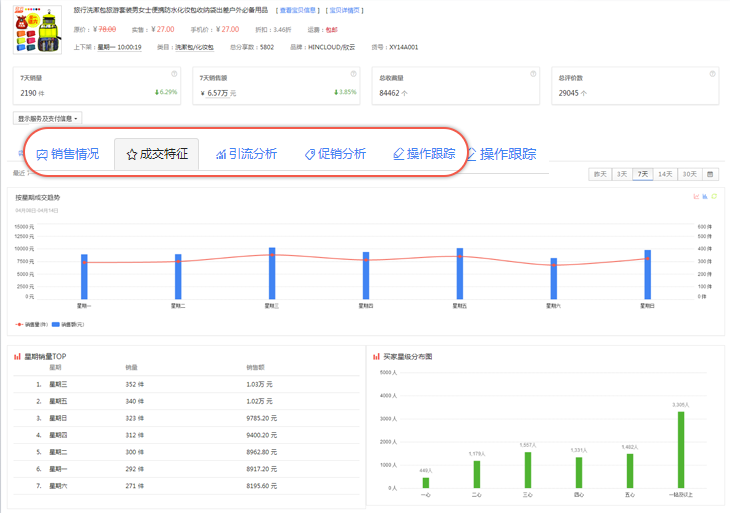Click help icon in 7天销量 card

click(174, 74)
